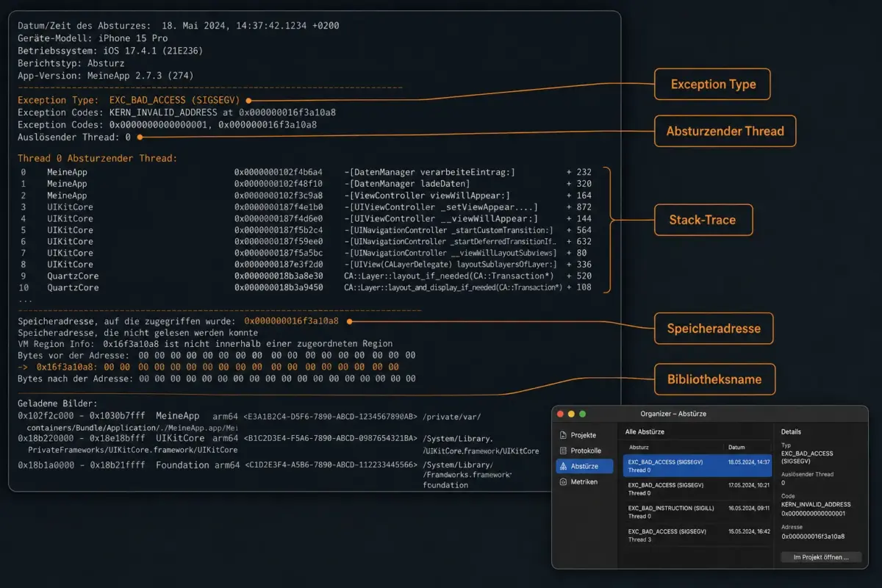Click the Protokolle icon in Organizer sidebar
This screenshot has height=588, width=882.
563,451
